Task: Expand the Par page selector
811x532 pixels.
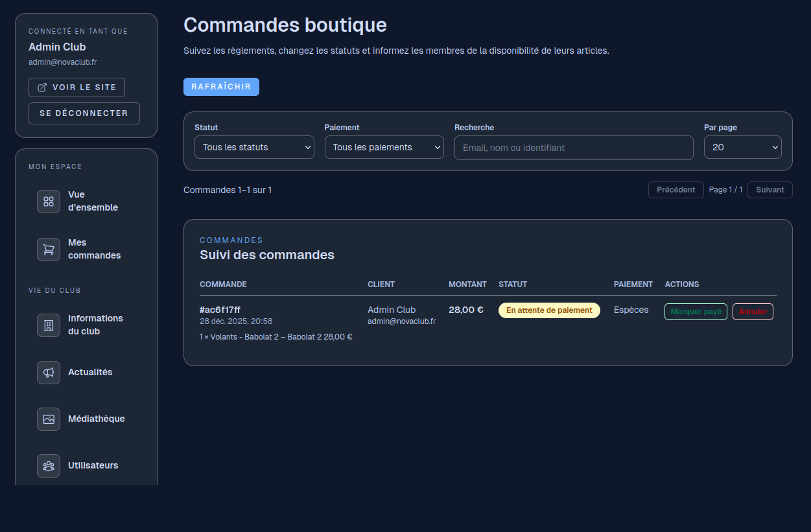Action: (742, 147)
